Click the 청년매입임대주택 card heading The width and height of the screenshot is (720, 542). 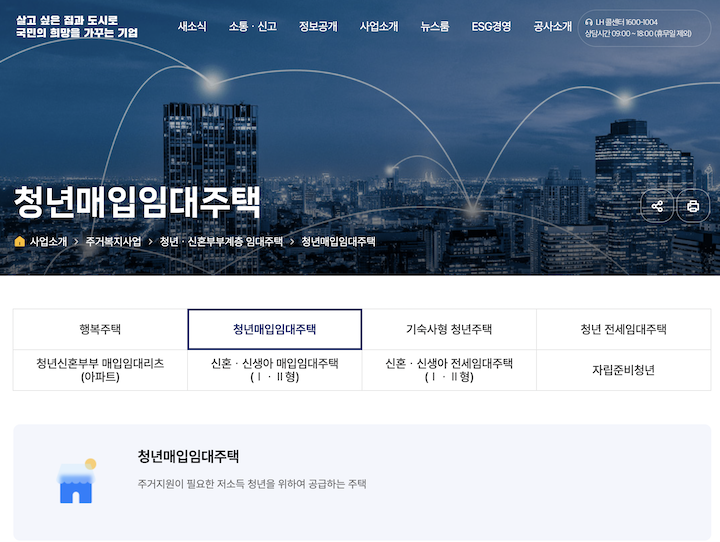[x=188, y=456]
